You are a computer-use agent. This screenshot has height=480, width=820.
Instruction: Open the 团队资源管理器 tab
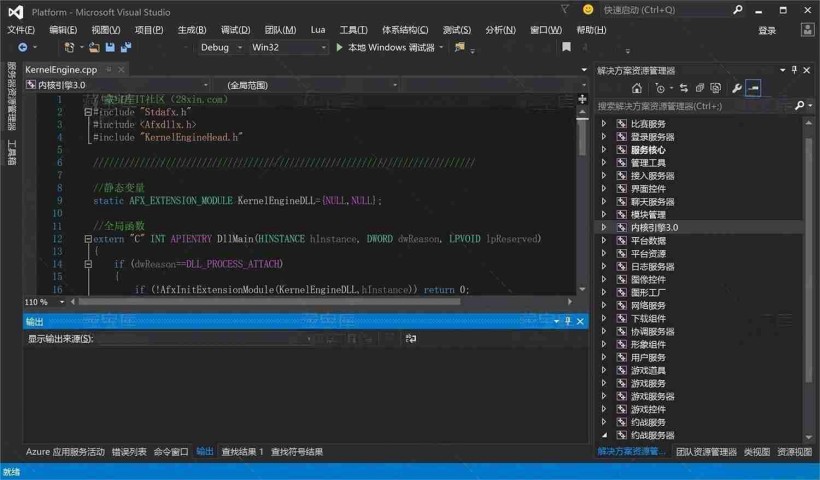tap(706, 452)
